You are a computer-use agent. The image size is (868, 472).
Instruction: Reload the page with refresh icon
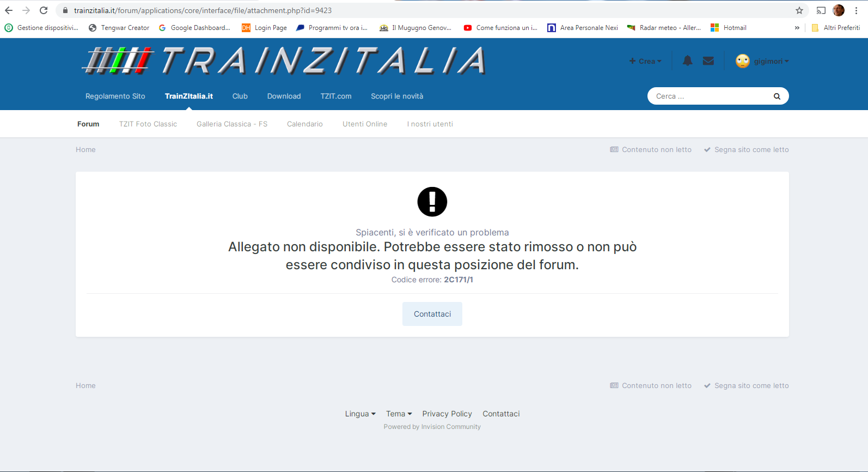[x=44, y=10]
